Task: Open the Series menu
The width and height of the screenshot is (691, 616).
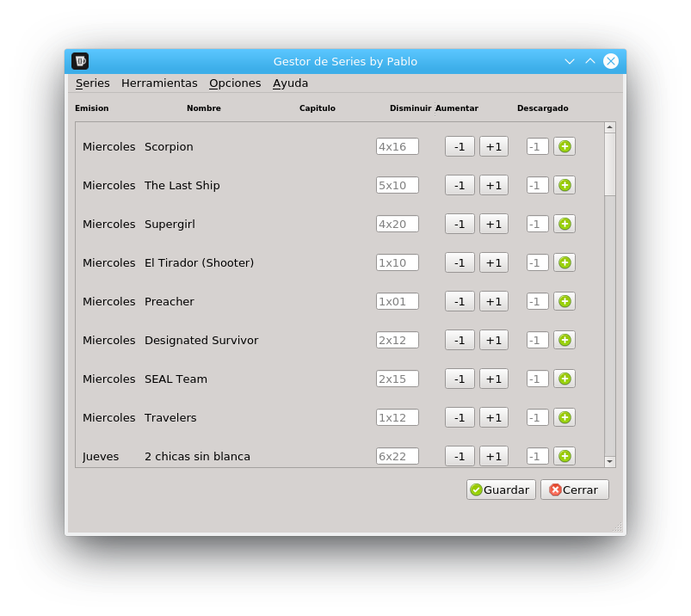Action: point(93,83)
